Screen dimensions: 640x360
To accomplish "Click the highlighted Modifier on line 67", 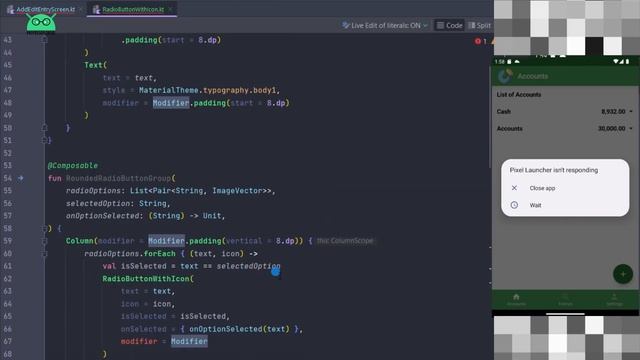I will (189, 341).
